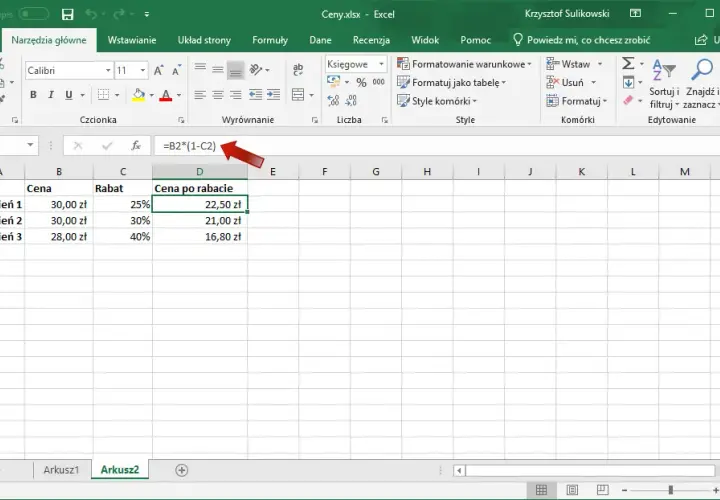Align text left in the cell
The image size is (720, 500).
point(200,95)
